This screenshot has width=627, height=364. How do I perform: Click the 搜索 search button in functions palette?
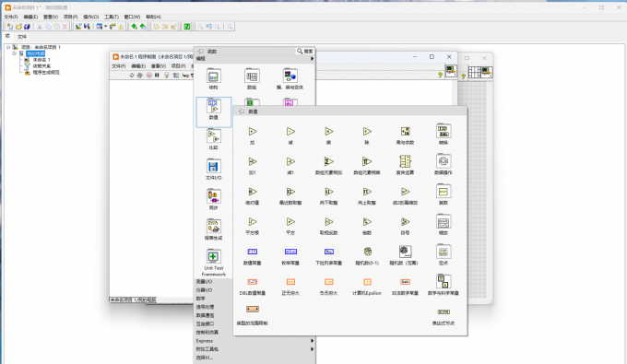pos(304,51)
